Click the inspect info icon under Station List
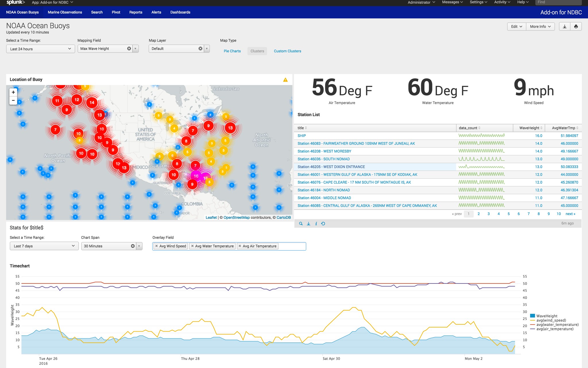The height and width of the screenshot is (368, 588). pos(316,224)
